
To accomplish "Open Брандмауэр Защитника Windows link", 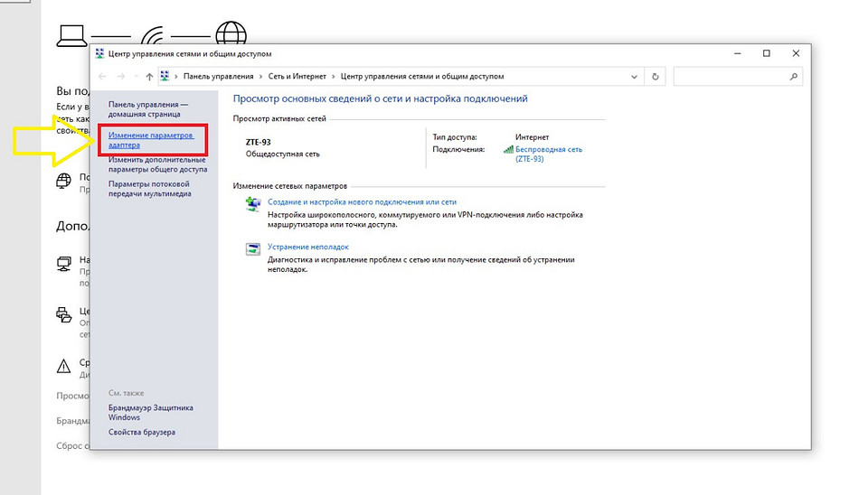I will tap(150, 413).
